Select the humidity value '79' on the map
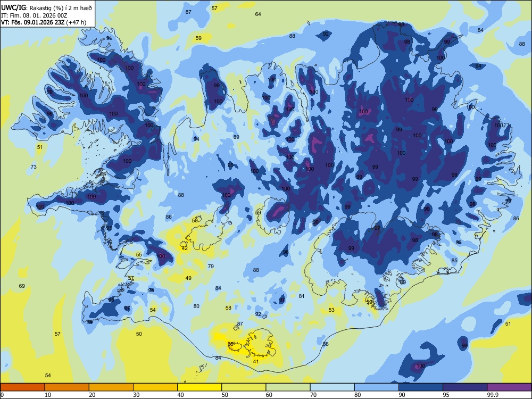 (211, 267)
